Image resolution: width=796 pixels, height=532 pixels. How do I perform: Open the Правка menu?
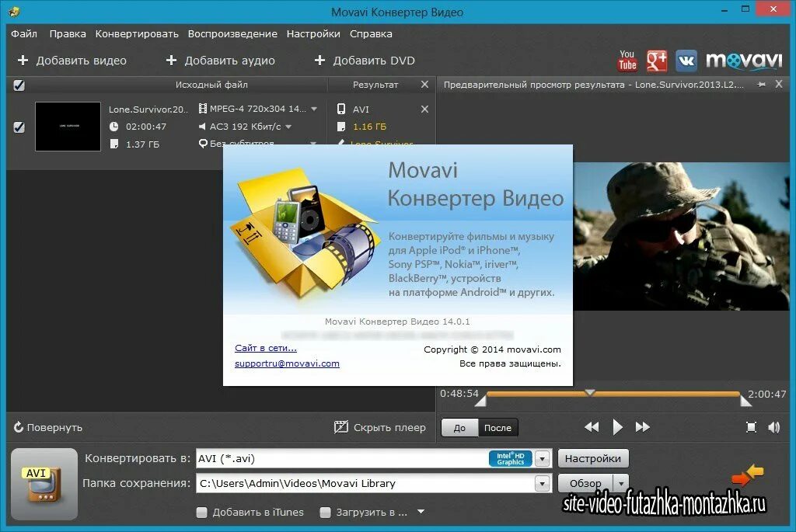68,33
